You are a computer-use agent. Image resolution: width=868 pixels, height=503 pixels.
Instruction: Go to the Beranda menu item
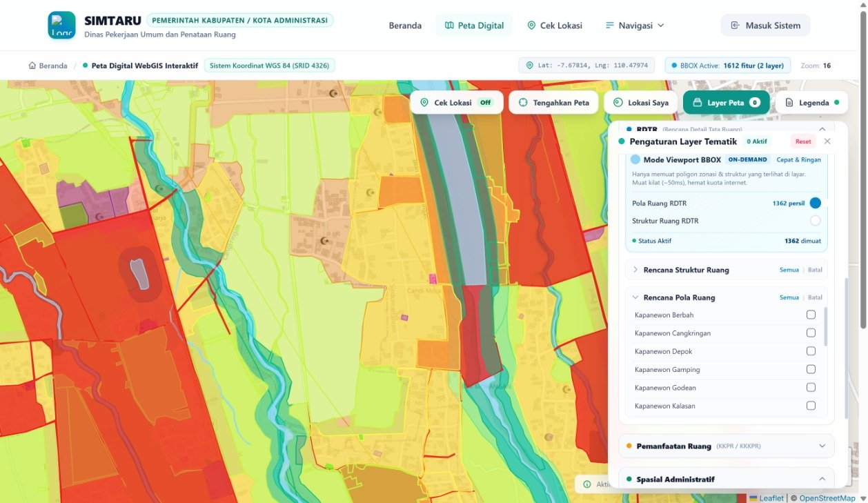coord(405,26)
